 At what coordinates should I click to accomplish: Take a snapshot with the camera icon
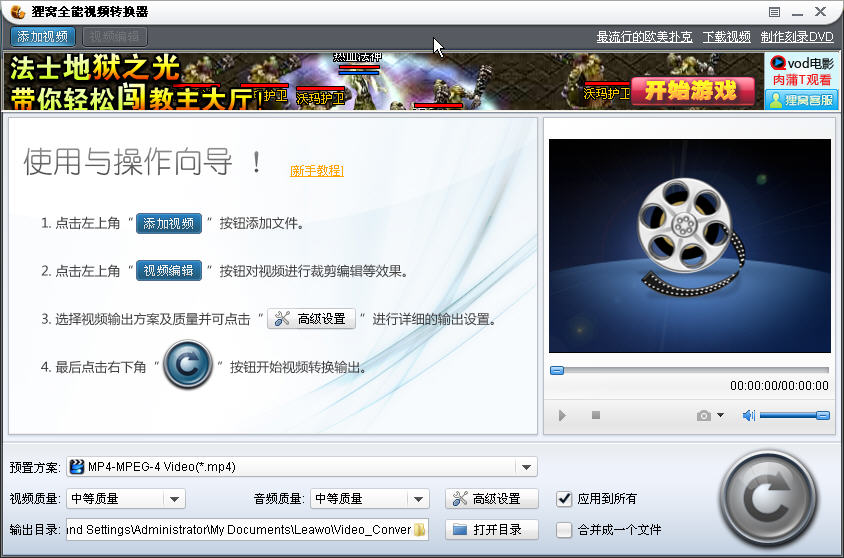coord(704,415)
